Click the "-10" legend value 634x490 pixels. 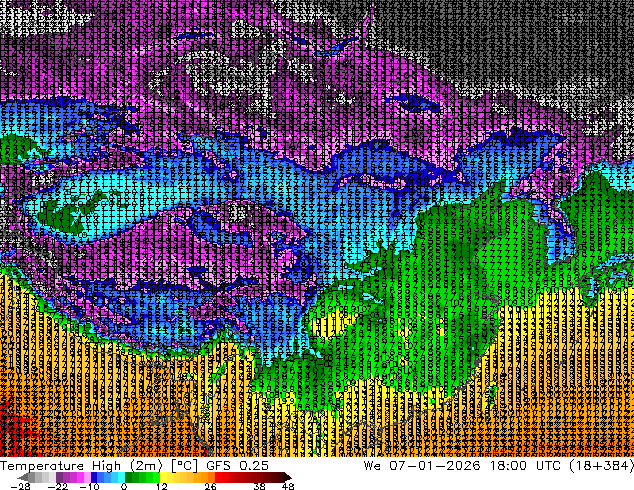[89, 486]
